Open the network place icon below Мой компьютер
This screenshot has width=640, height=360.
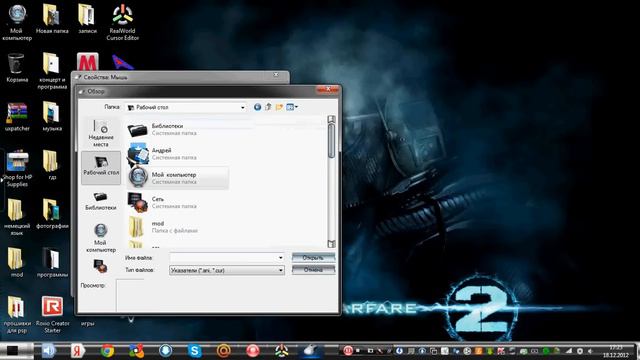100,266
